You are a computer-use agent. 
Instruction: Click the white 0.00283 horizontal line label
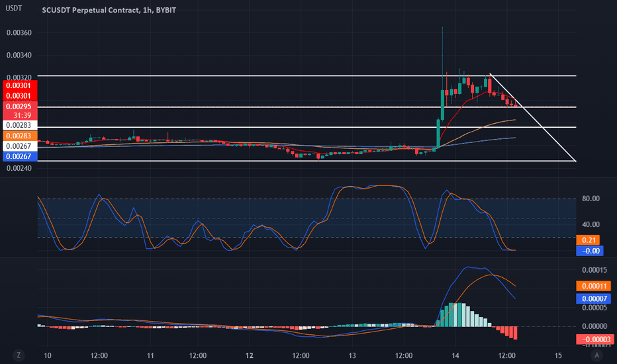(20, 125)
